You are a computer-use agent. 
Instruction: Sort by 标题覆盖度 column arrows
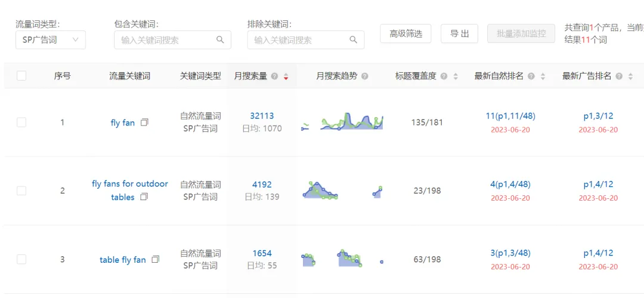455,76
